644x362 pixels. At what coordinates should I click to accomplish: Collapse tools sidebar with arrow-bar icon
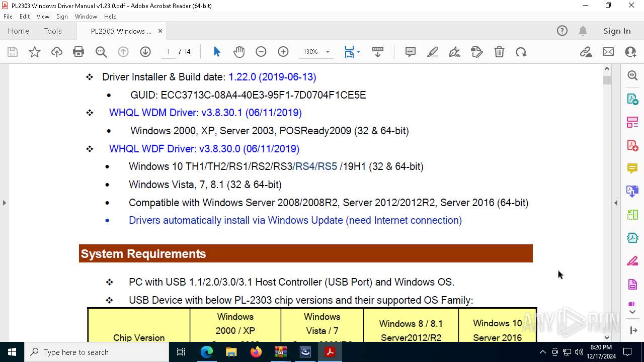(x=633, y=330)
